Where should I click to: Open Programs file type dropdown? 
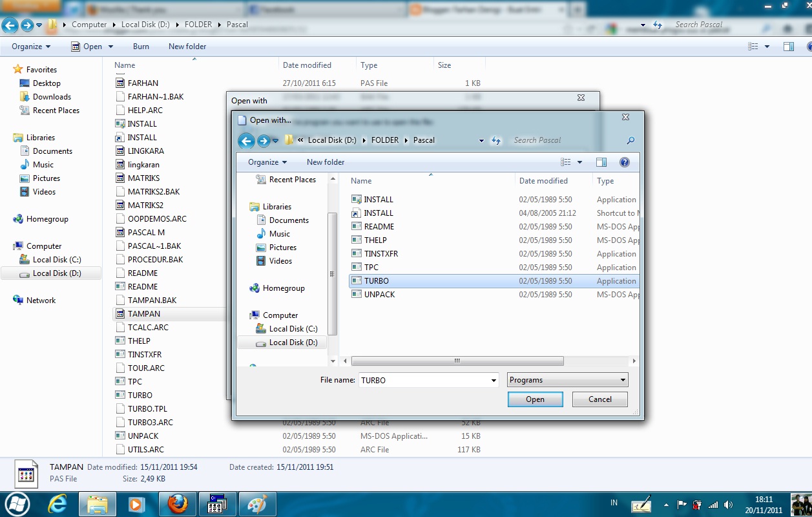pyautogui.click(x=567, y=380)
